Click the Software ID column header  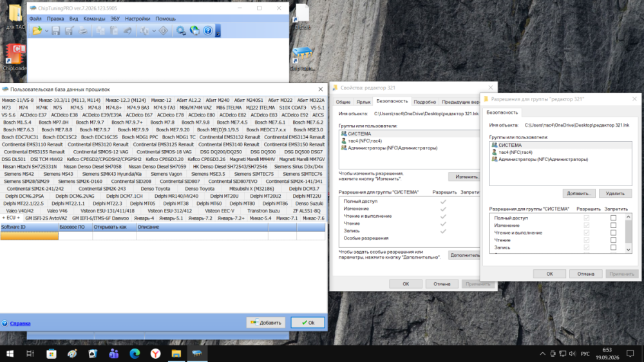click(29, 227)
